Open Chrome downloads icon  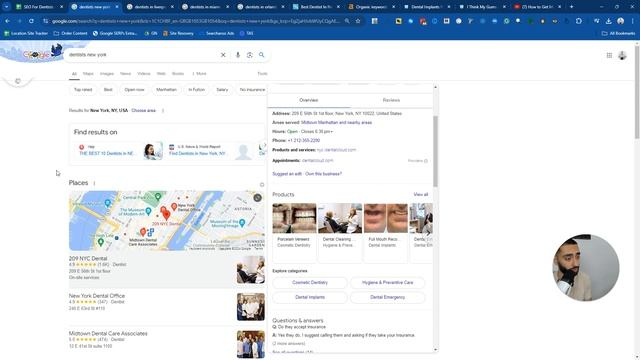click(608, 21)
